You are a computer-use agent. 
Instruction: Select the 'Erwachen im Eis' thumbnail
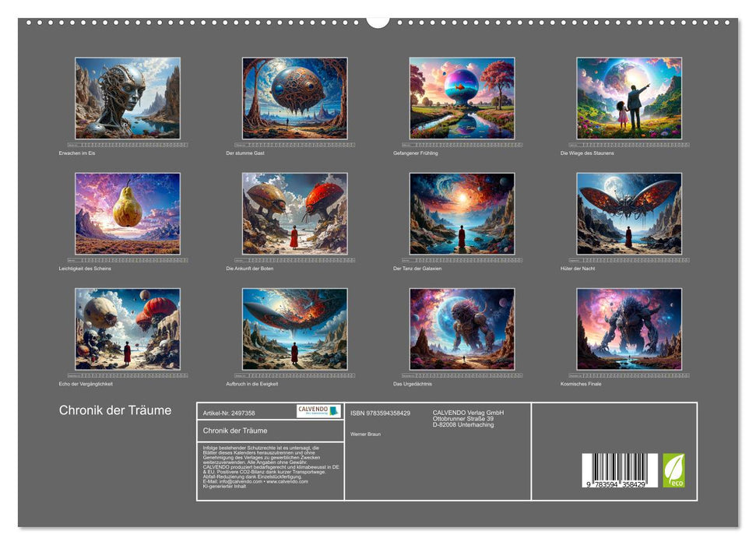click(128, 98)
